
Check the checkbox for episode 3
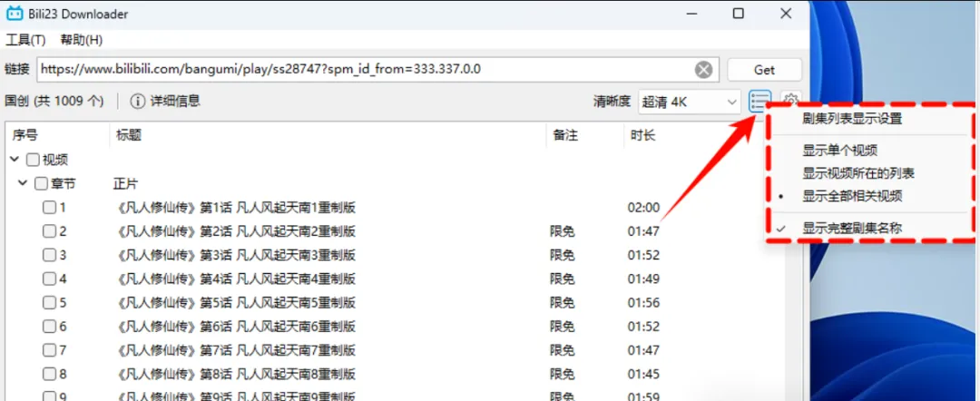[x=49, y=256]
